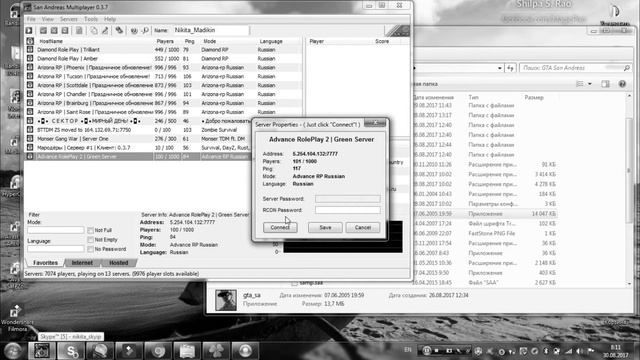Open the File menu
Viewport: 640px width, 360px height.
click(31, 19)
